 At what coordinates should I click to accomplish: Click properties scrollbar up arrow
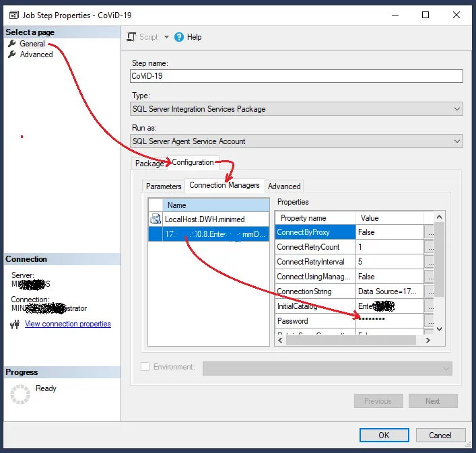[x=439, y=217]
